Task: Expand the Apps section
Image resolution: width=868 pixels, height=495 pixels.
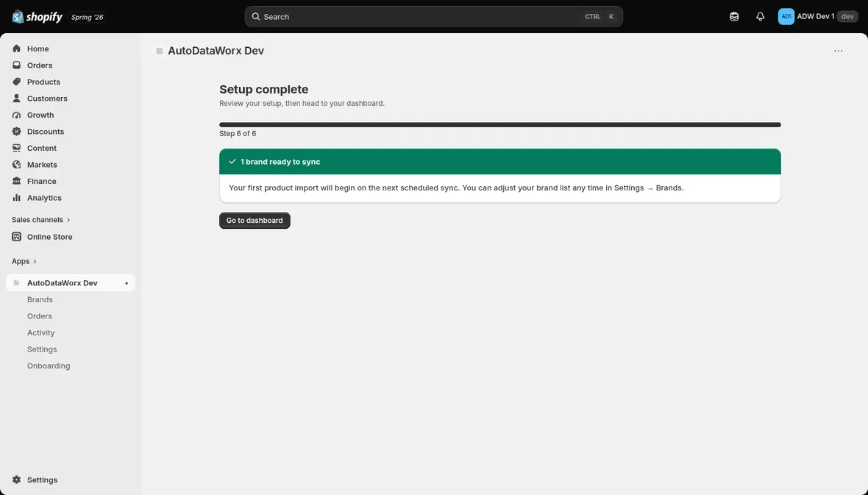Action: click(24, 261)
